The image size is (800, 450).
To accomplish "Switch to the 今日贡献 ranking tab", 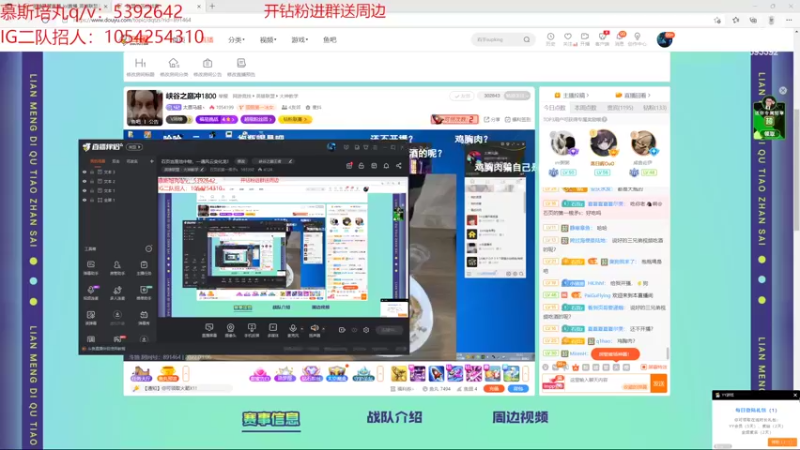I will click(555, 108).
